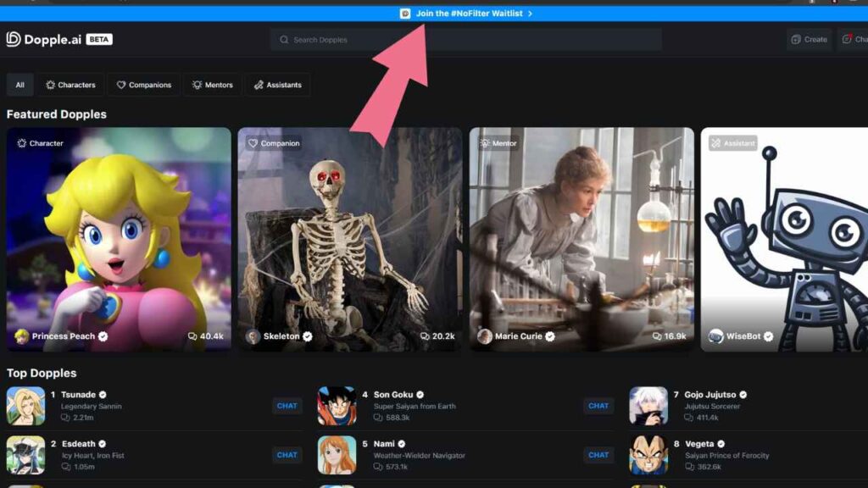Click WiseBot small avatar icon
Viewport: 868px width, 488px height.
(x=715, y=336)
